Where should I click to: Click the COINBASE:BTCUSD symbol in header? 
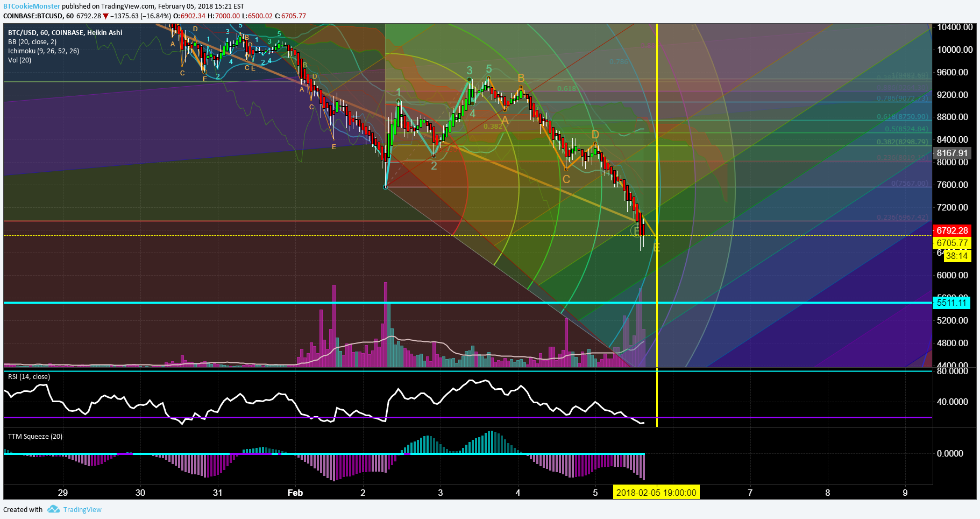tap(33, 16)
